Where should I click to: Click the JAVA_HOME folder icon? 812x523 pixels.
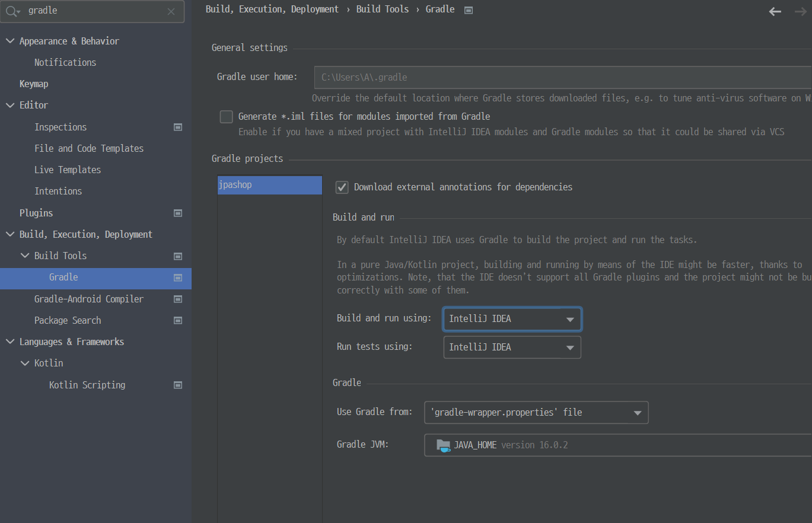pos(443,445)
